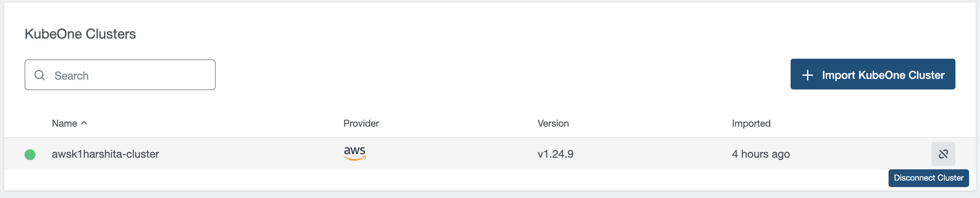Click the broken-link disconnect icon on cluster row
Viewport: 980px width, 198px height.
pos(943,154)
